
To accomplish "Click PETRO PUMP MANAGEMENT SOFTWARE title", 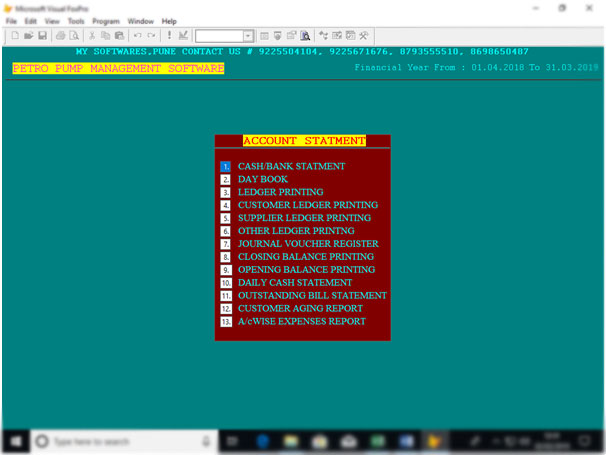I will click(118, 68).
